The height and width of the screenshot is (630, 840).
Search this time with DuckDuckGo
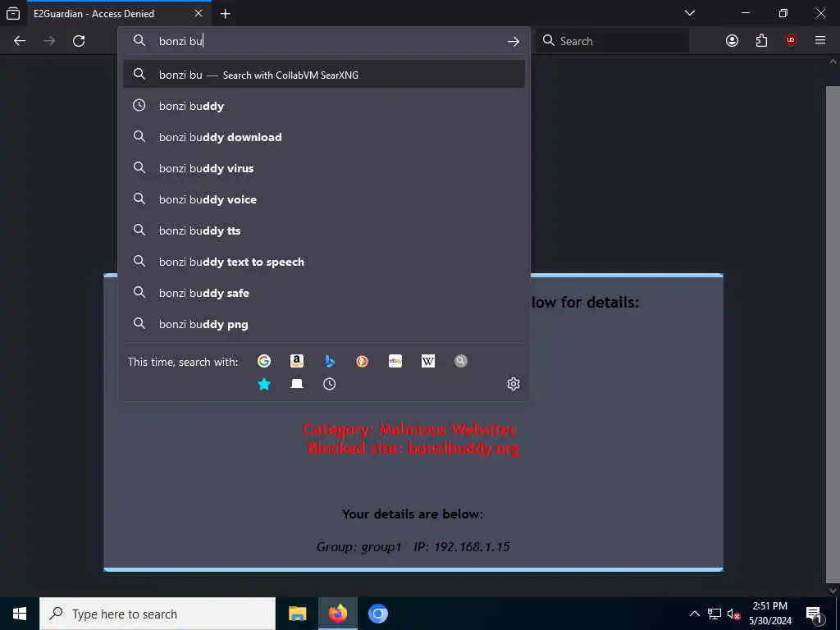pyautogui.click(x=362, y=361)
